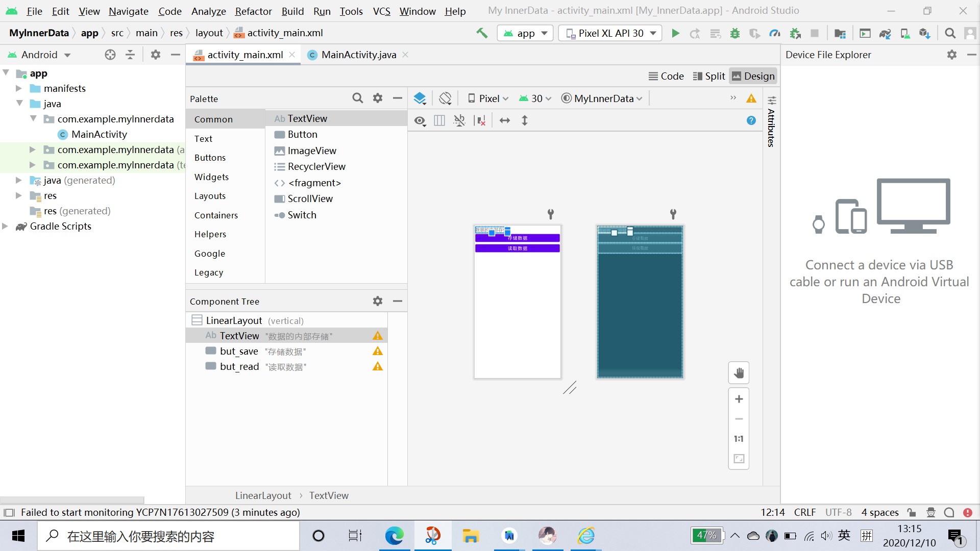Open Pixel XL API 30 device dropdown
Image resolution: width=980 pixels, height=551 pixels.
[x=610, y=33]
